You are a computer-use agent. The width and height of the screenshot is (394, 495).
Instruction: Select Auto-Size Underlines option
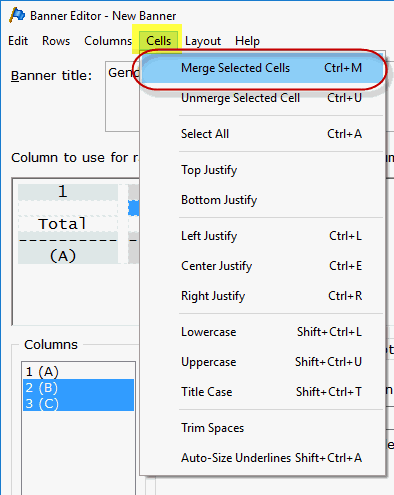(263, 458)
